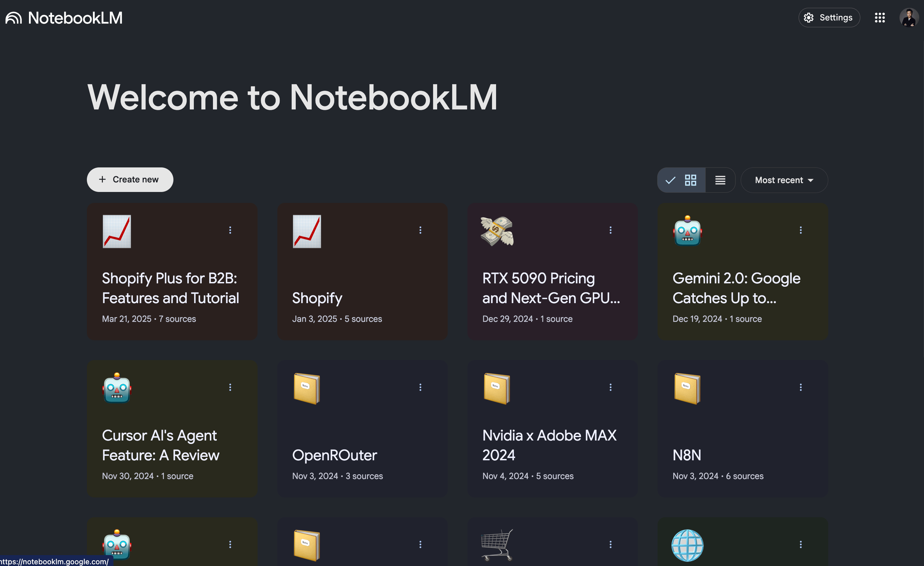Open more options on the shopping cart notebook

coord(611,545)
